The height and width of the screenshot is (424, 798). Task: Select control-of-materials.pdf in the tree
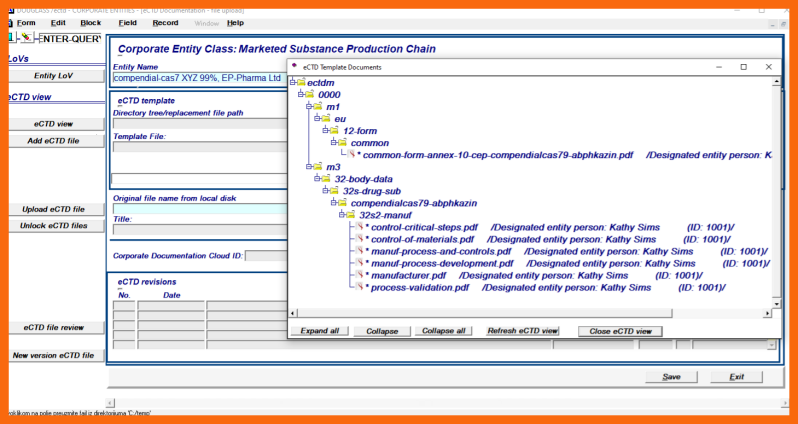click(x=422, y=239)
